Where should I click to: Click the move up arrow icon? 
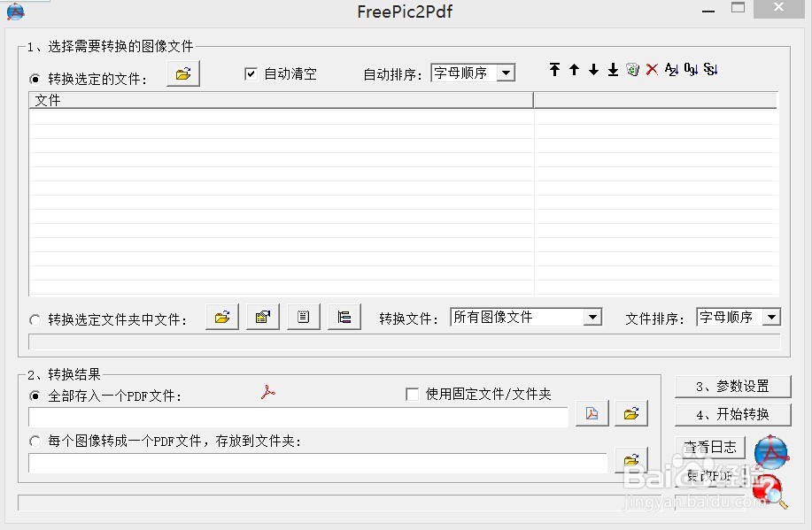click(574, 69)
